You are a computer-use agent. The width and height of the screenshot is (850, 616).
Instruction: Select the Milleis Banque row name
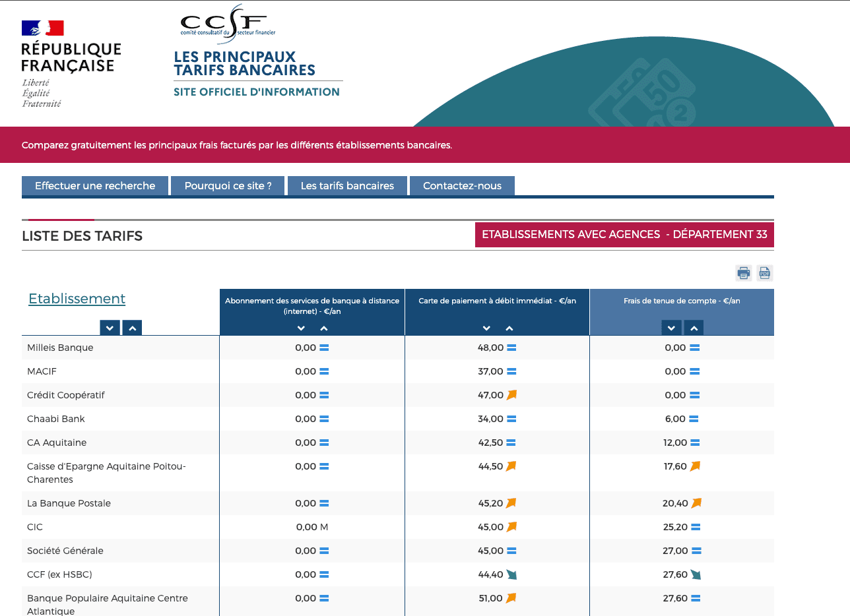click(x=60, y=348)
